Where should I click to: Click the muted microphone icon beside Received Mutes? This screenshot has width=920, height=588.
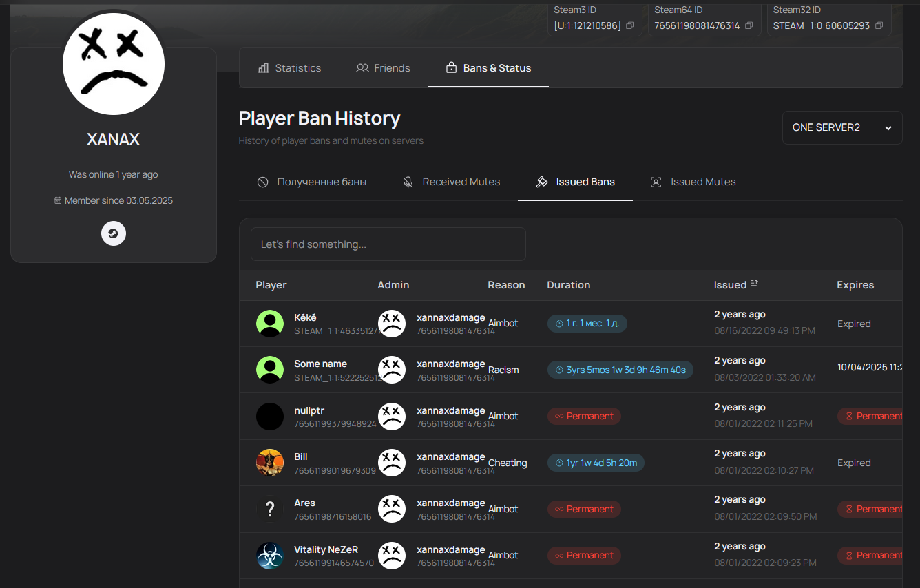point(408,182)
